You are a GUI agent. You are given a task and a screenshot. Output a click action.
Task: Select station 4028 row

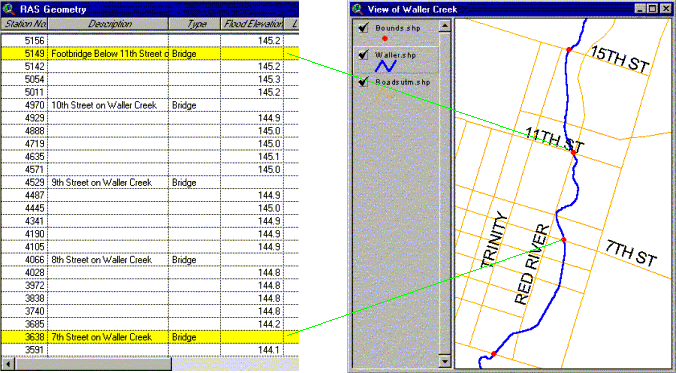point(150,273)
